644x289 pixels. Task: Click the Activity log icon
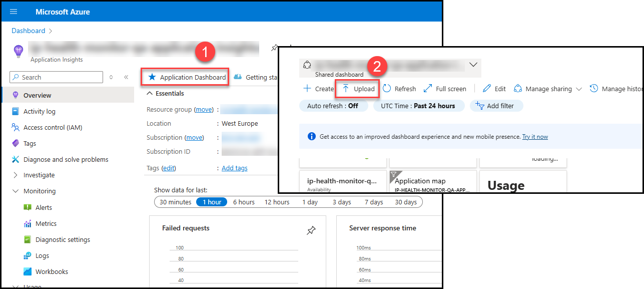[x=15, y=111]
